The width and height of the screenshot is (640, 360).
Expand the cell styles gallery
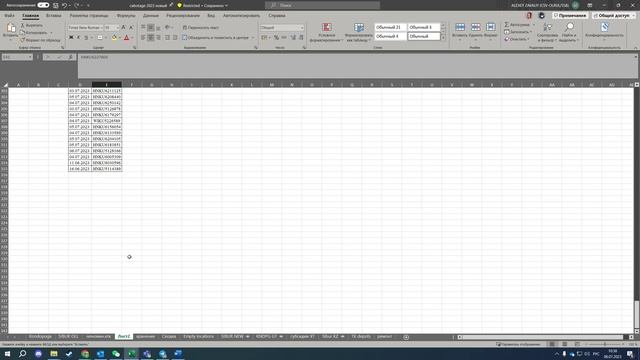click(x=443, y=38)
